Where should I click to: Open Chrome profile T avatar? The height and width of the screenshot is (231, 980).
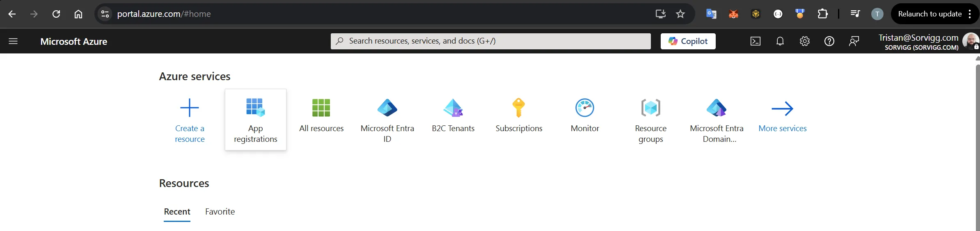[x=877, y=14]
